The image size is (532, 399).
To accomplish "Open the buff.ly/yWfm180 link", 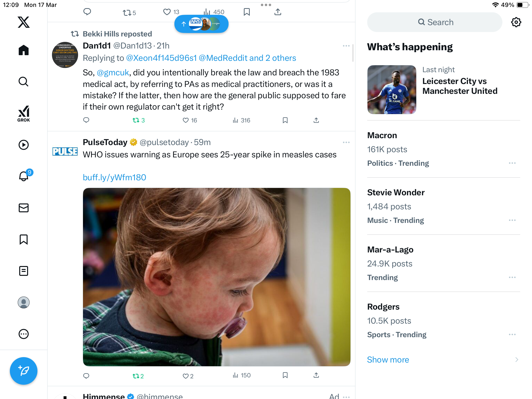I will pos(115,177).
